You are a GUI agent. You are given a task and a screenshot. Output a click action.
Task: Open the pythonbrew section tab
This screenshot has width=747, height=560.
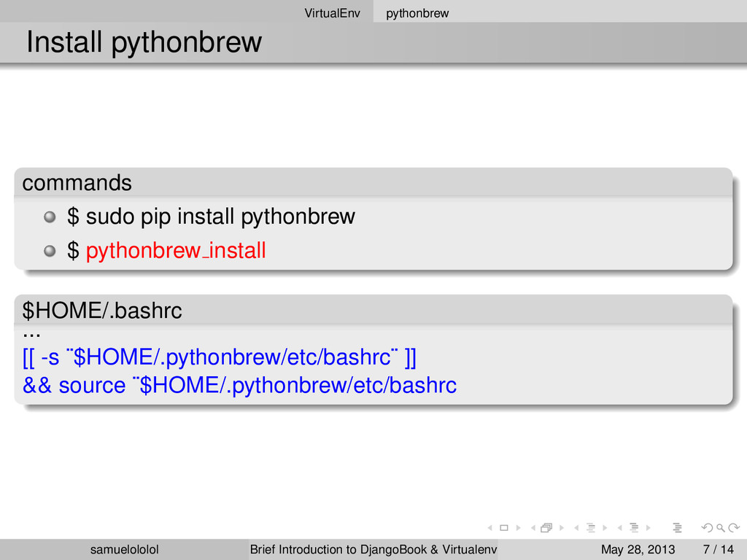417,13
